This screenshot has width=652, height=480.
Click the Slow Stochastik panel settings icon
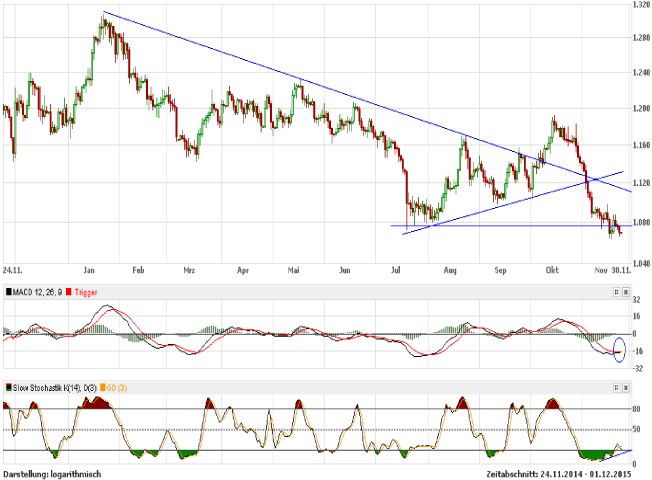[615, 386]
